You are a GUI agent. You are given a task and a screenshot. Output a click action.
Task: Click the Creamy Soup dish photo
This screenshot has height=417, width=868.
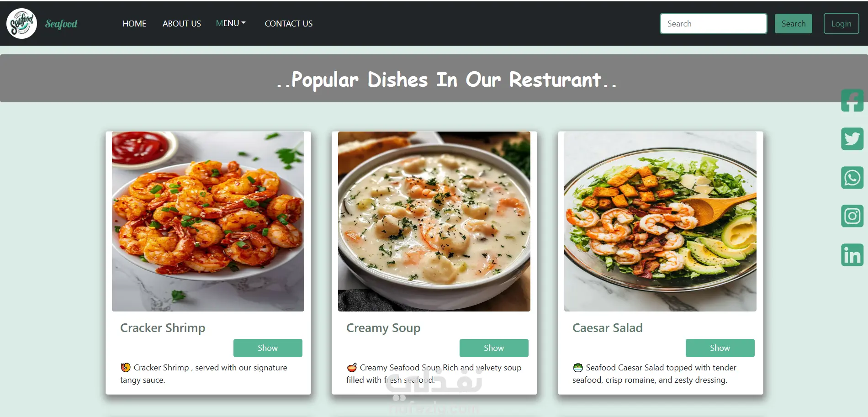[x=434, y=222]
